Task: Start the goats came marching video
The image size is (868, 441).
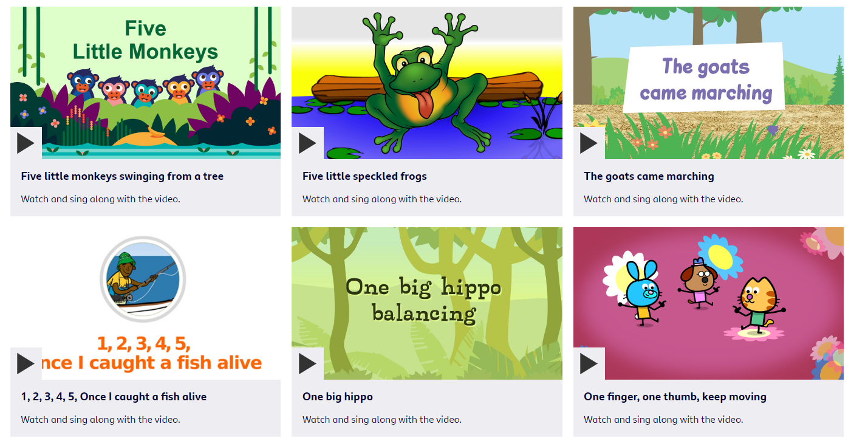Action: pos(589,143)
